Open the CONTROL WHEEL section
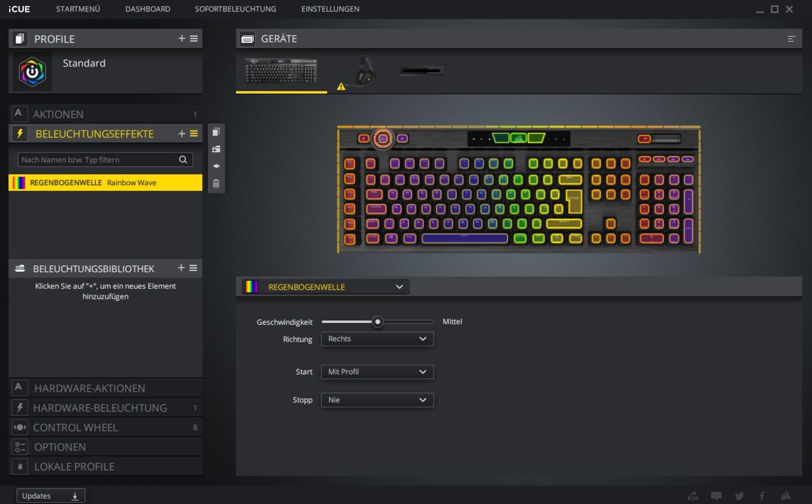The image size is (812, 504). pyautogui.click(x=106, y=428)
